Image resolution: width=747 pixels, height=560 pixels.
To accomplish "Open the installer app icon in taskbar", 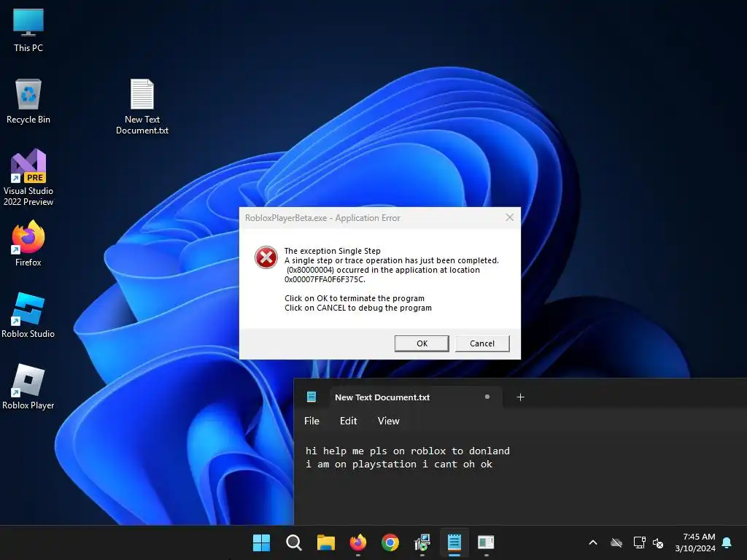I will (422, 542).
